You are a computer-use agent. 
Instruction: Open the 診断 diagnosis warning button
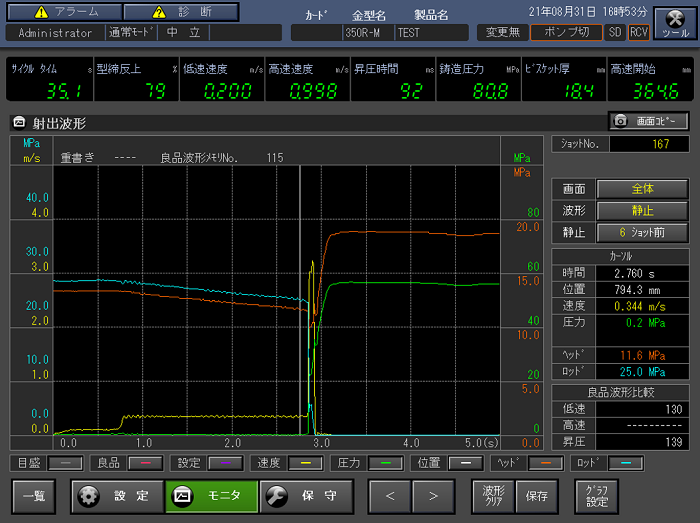(x=180, y=12)
